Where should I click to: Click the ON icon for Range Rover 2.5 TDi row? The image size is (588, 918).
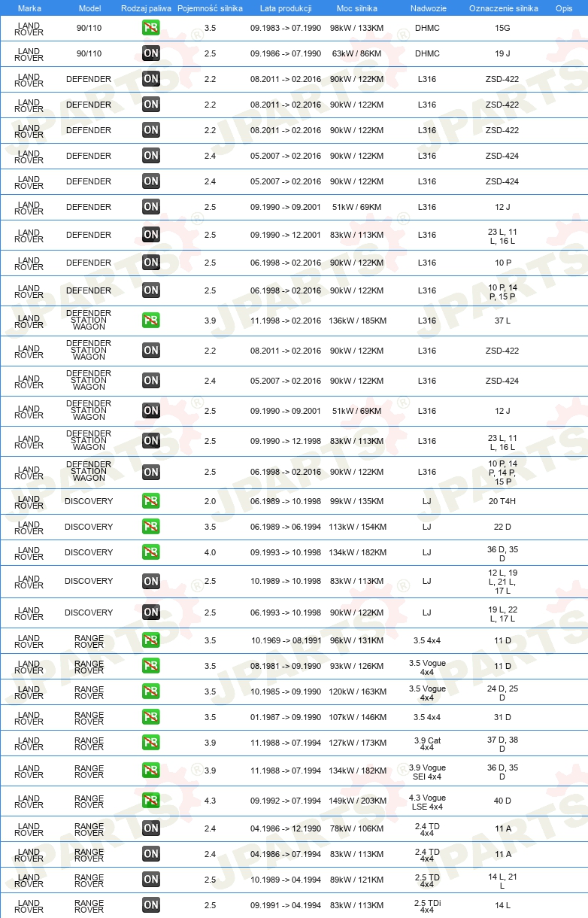tap(151, 905)
